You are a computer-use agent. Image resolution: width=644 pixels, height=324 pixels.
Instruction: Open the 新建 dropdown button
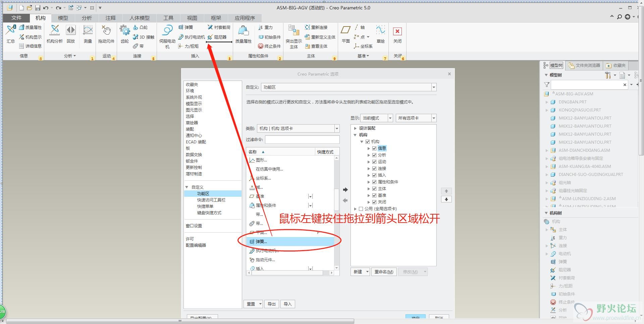click(360, 272)
